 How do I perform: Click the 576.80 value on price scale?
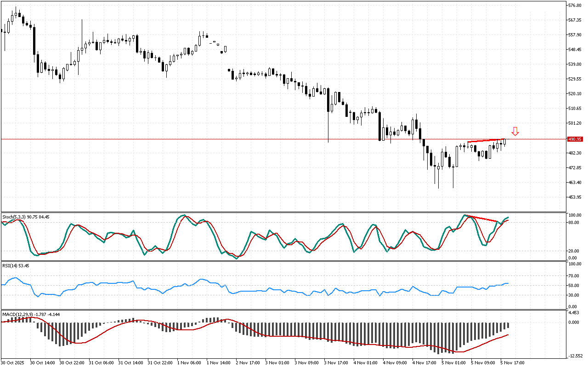click(x=575, y=6)
